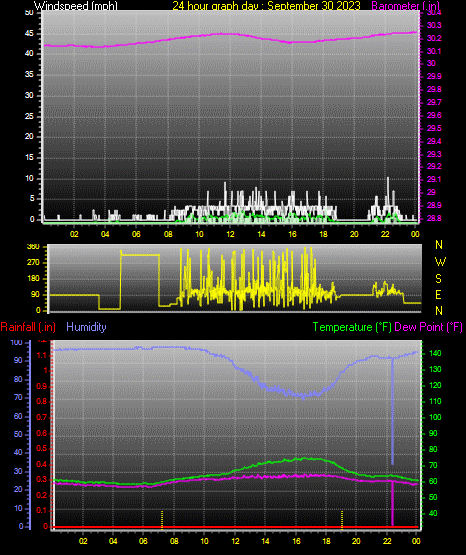Click the yellow dotted marker near hour 07
Viewport: 466px width, 555px height.
[162, 520]
